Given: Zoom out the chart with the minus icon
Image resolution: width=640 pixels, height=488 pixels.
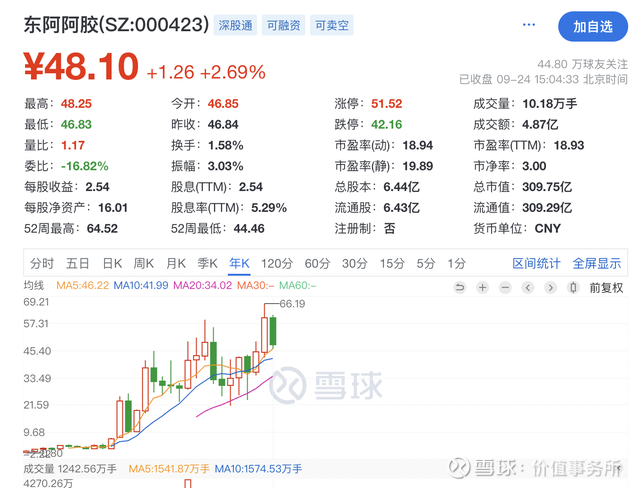Looking at the screenshot, I should (505, 288).
